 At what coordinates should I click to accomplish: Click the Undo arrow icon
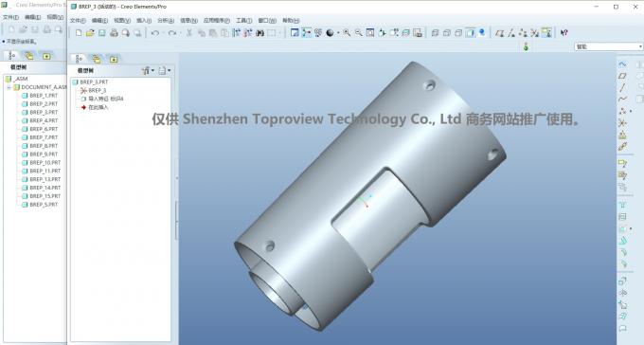(154, 33)
